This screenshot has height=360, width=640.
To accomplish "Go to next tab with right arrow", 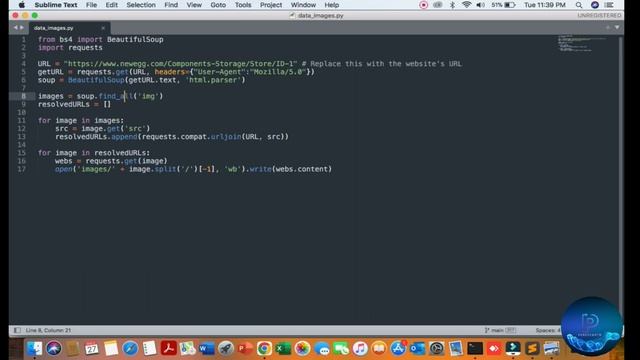I will point(22,28).
